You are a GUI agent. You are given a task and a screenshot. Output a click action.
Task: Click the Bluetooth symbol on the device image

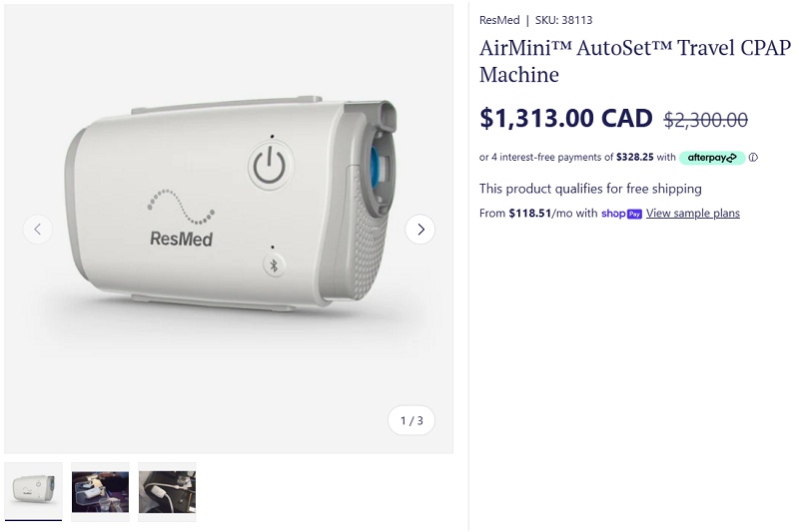pos(271,265)
